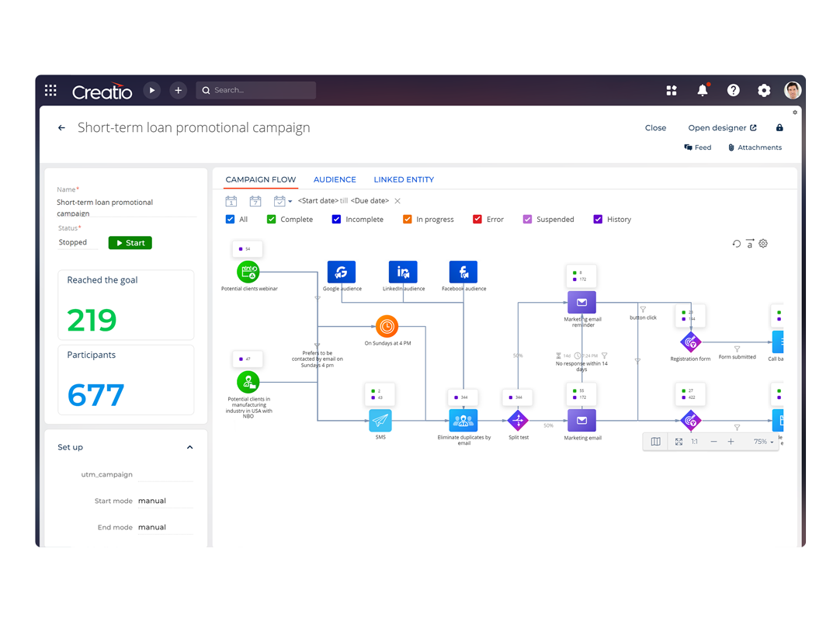Select the Marketing email element
The image size is (840, 621).
click(x=581, y=422)
